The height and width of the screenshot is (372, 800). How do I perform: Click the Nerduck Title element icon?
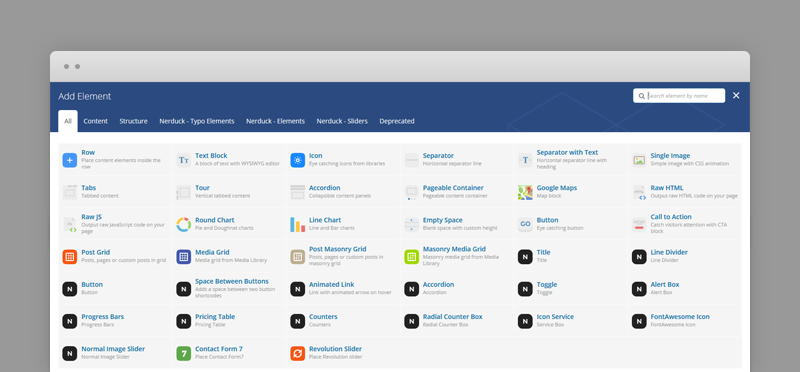[x=525, y=257]
